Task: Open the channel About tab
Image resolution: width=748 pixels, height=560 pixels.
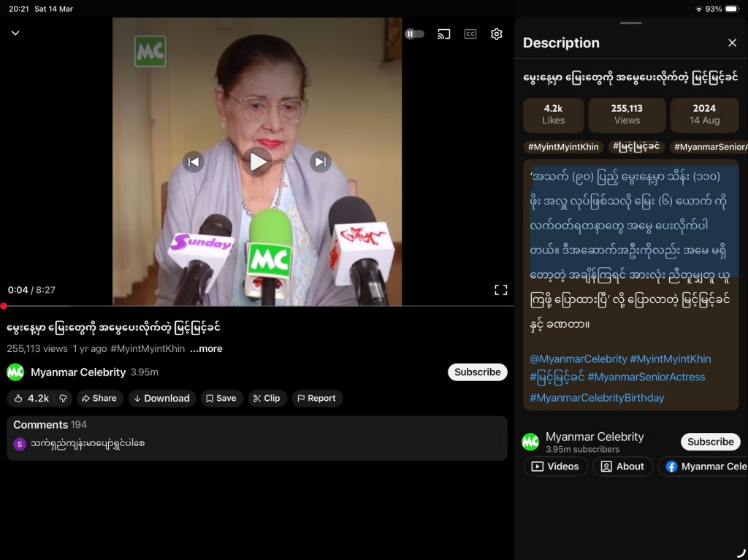Action: point(622,467)
